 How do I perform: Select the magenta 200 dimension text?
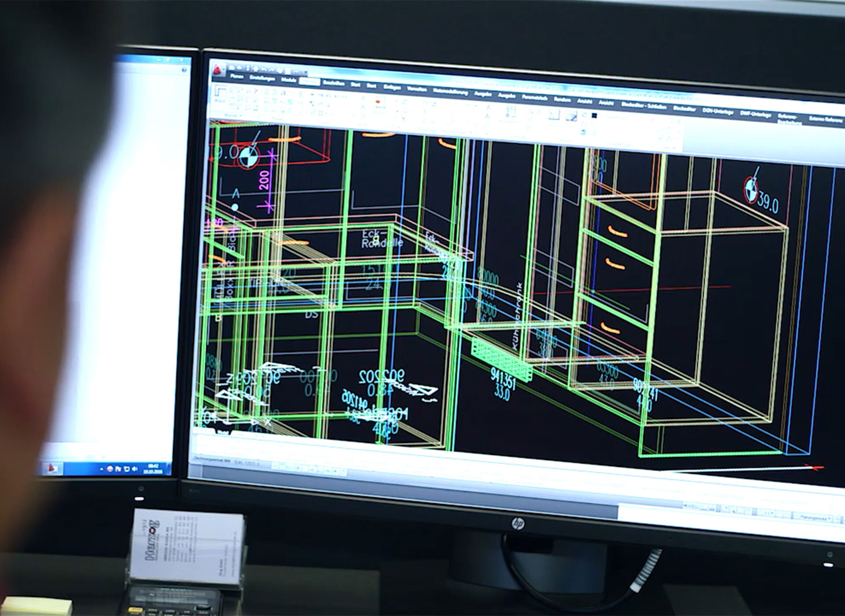pyautogui.click(x=265, y=180)
